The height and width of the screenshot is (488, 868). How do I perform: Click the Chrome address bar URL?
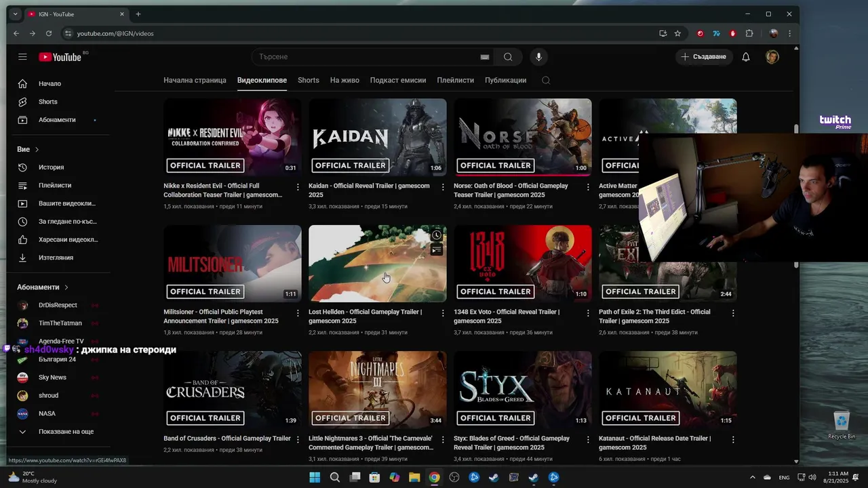115,33
